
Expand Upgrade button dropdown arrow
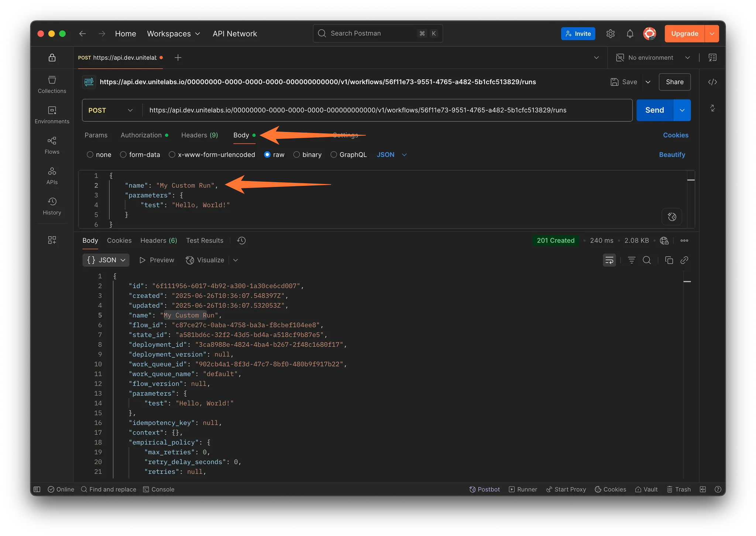(x=712, y=34)
